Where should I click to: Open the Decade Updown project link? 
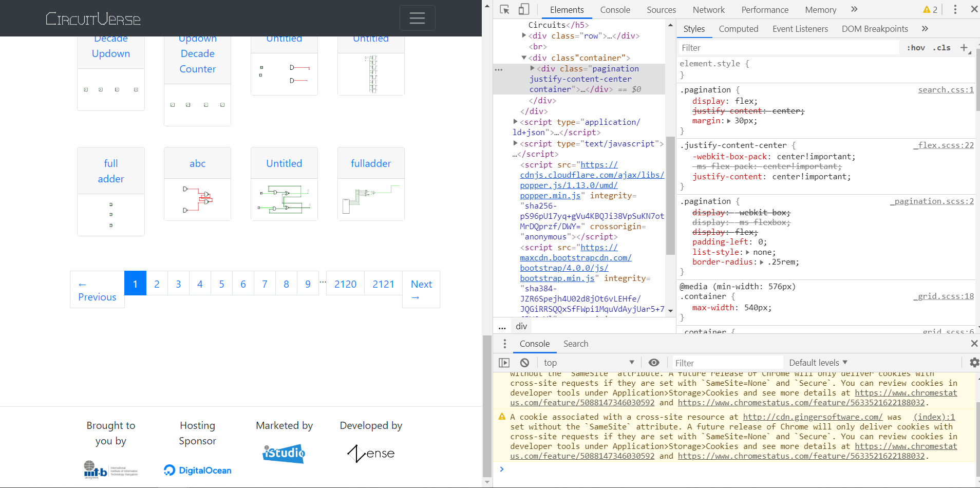click(111, 46)
